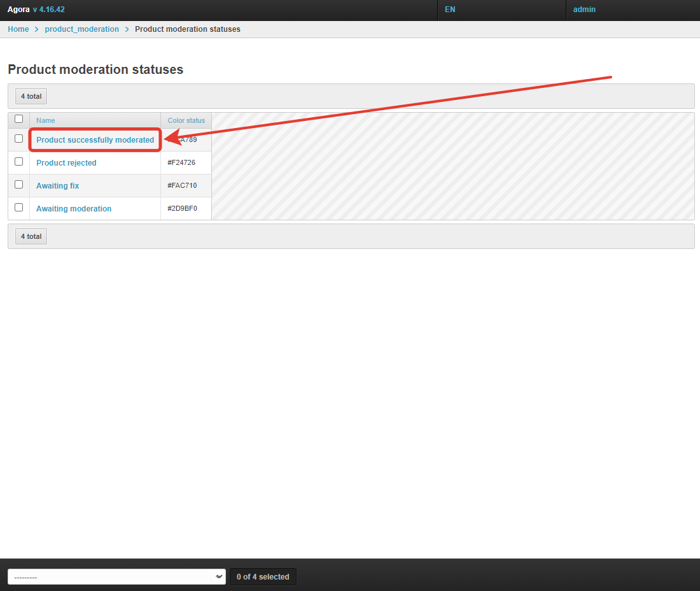Open the admin user menu
Screen dimensions: 700x591
click(584, 10)
